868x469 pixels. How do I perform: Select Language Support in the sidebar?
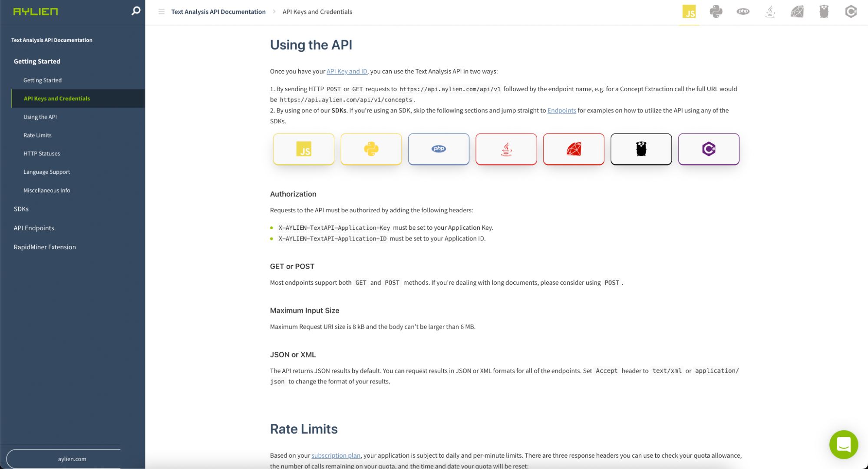click(46, 172)
